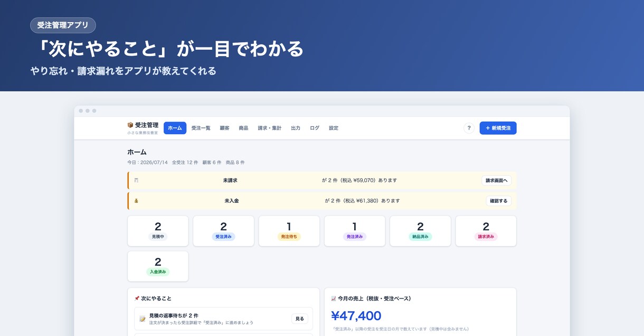
Task: Click 確認する for unpaid items
Action: point(498,201)
